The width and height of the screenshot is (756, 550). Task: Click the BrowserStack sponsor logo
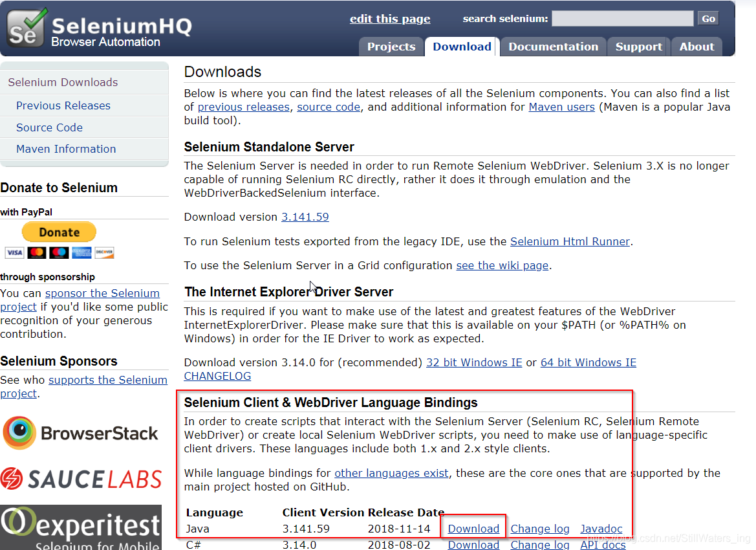tap(81, 433)
